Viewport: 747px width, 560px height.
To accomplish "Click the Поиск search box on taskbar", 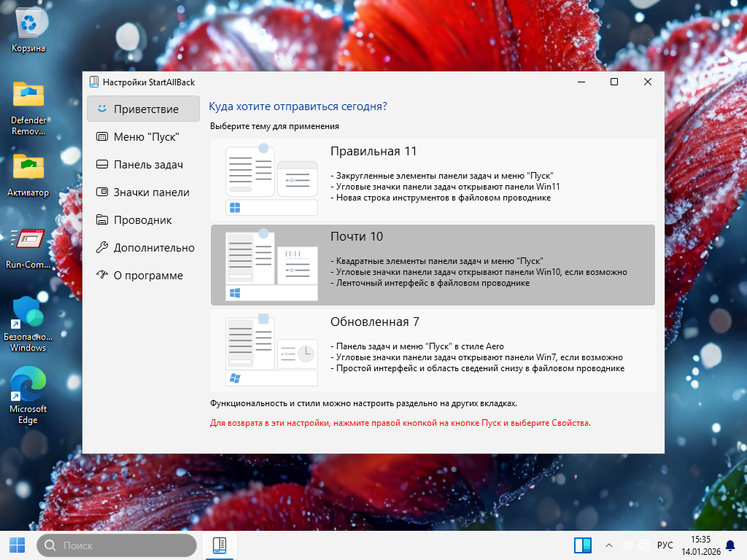I will [117, 545].
